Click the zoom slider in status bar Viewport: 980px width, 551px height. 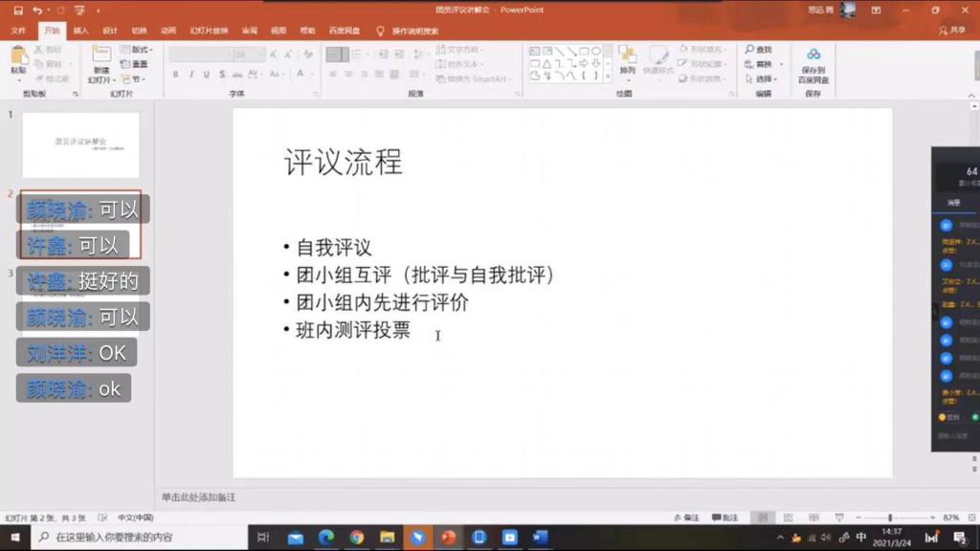click(890, 518)
